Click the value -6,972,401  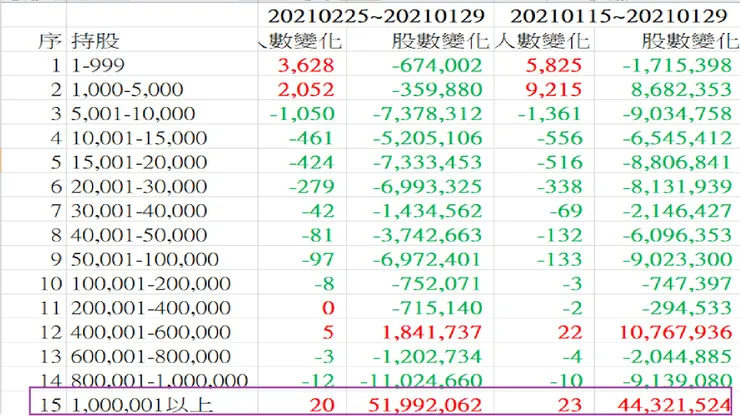click(428, 260)
